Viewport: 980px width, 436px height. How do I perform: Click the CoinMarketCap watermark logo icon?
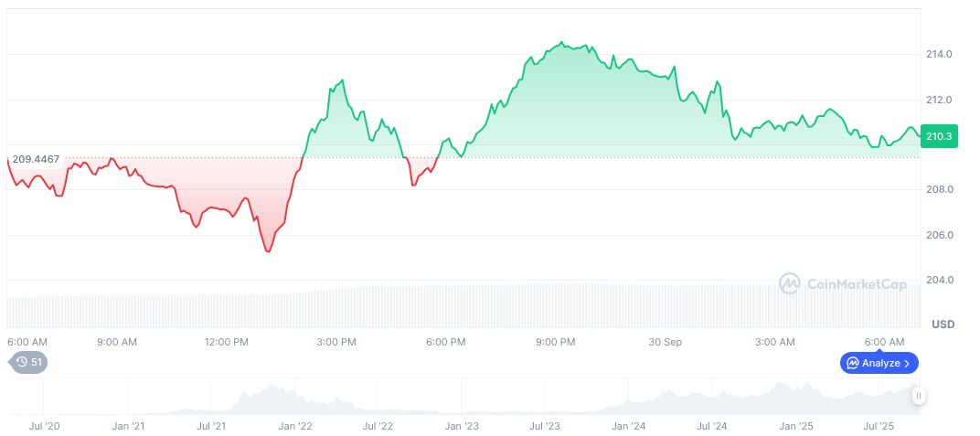(789, 283)
